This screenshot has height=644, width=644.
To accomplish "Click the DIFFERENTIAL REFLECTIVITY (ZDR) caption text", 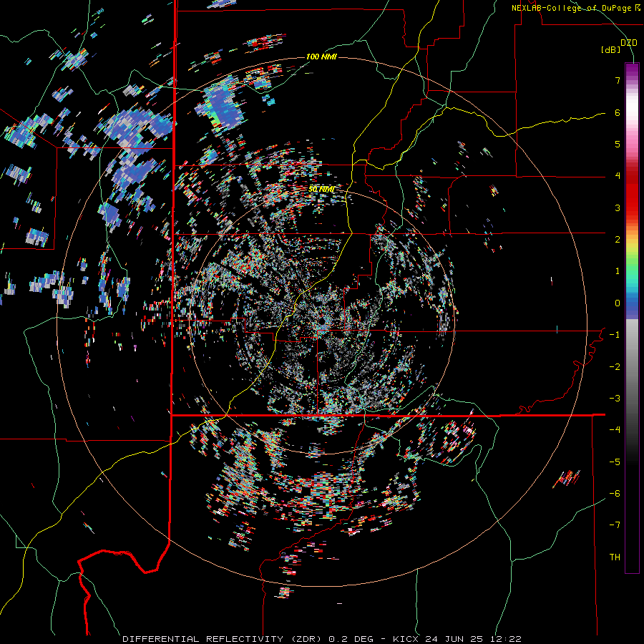I will (x=223, y=639).
